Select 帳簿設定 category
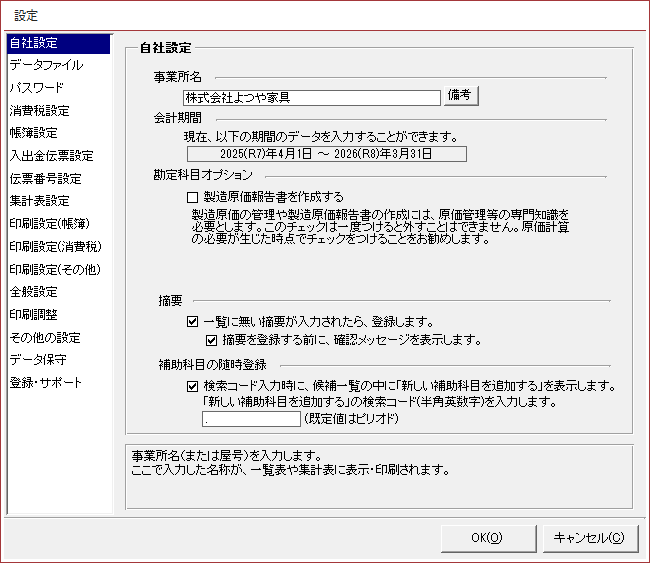Viewport: 650px width, 563px height. pos(34,133)
